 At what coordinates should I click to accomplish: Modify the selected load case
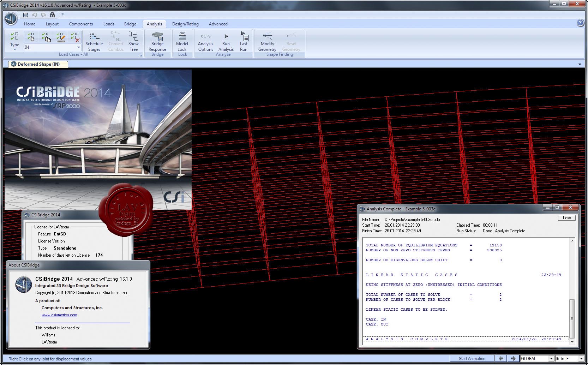coord(61,37)
